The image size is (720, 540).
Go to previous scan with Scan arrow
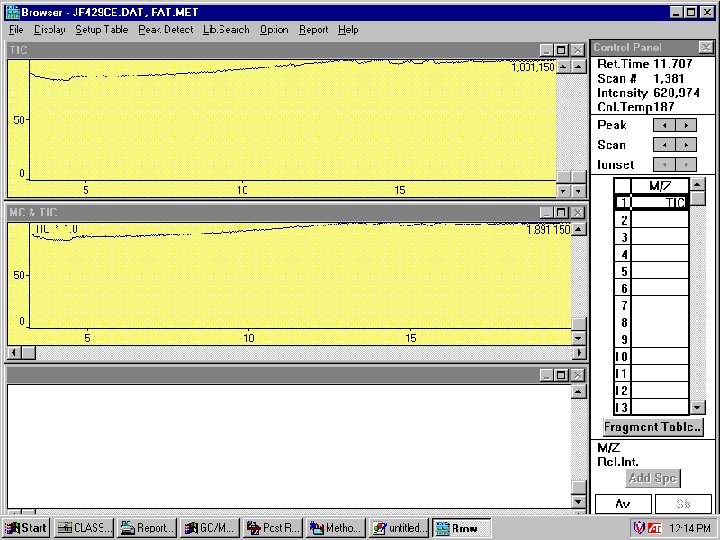664,145
